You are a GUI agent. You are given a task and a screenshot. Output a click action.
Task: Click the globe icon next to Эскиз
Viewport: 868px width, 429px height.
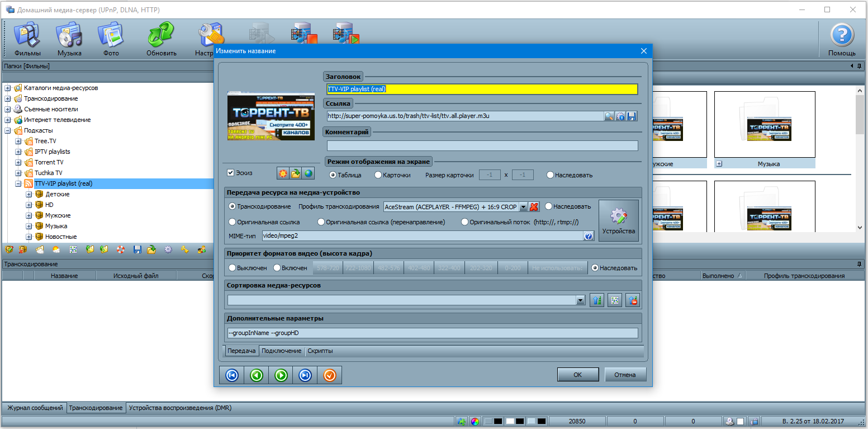[309, 174]
